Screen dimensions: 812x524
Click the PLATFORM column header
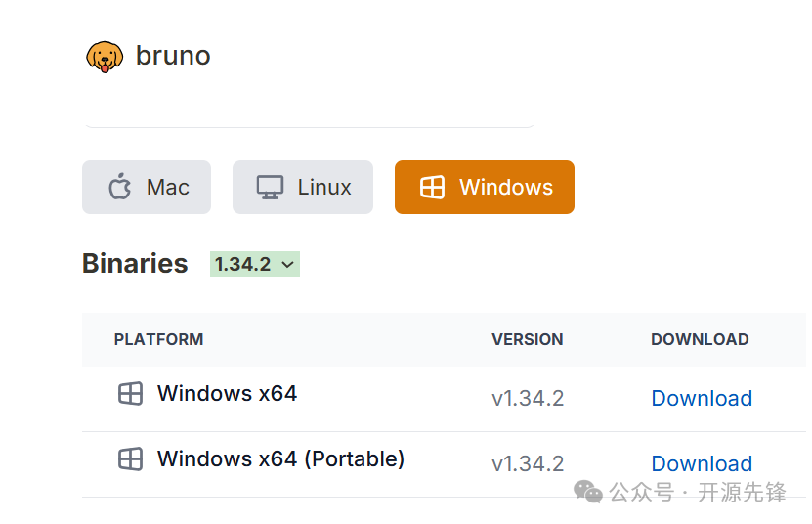(158, 339)
